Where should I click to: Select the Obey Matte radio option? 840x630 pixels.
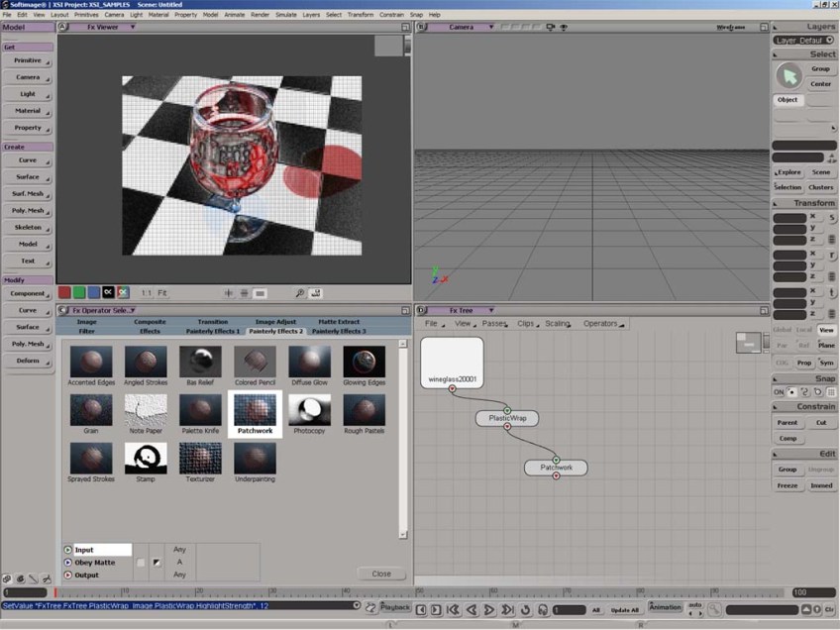[x=68, y=562]
